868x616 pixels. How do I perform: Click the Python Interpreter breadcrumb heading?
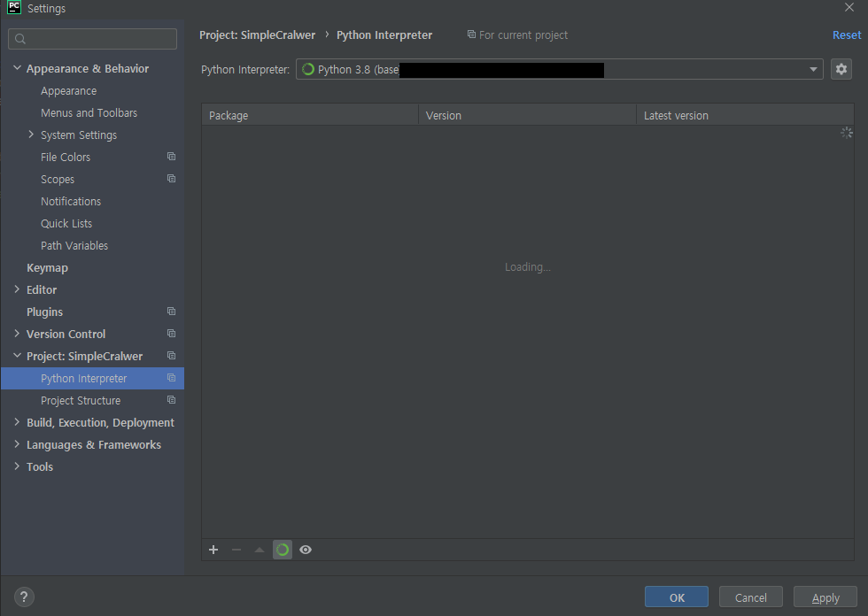[x=384, y=35]
